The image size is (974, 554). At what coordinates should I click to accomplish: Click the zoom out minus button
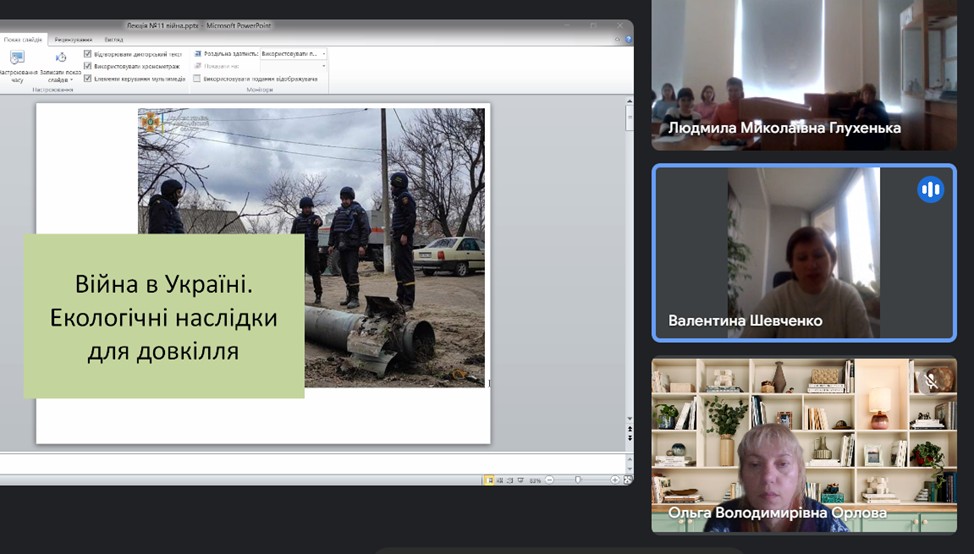pyautogui.click(x=549, y=480)
